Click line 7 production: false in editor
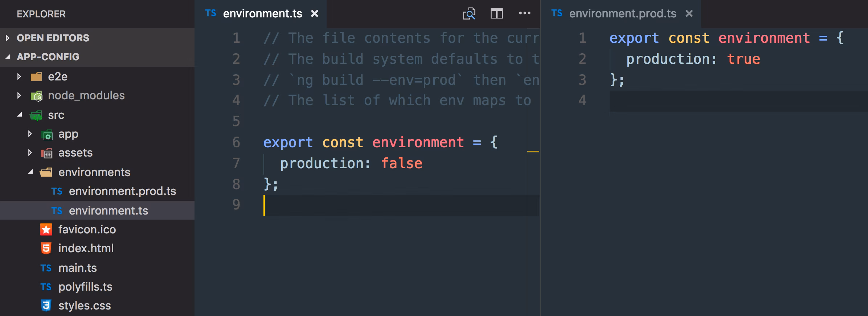The height and width of the screenshot is (316, 868). coord(351,163)
